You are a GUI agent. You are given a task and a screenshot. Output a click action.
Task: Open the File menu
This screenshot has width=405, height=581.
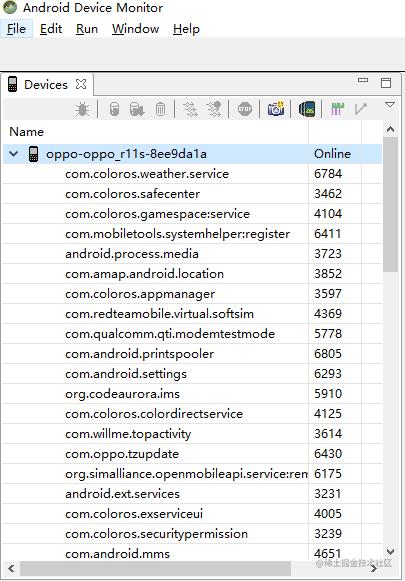[16, 29]
